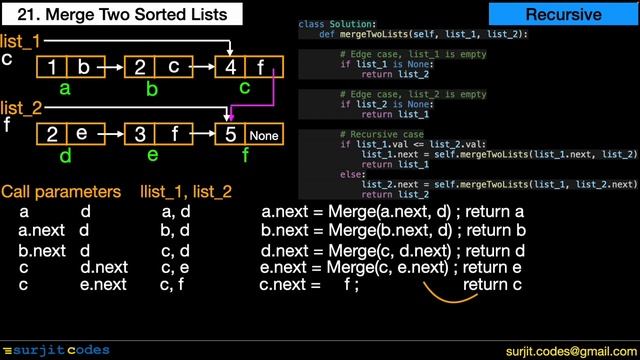Click the node value "4" box
Viewport: 640px width, 360px height.
[230, 67]
